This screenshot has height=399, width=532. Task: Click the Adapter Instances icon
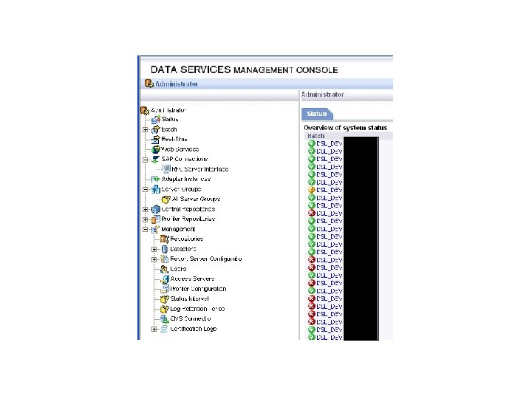[x=156, y=179]
